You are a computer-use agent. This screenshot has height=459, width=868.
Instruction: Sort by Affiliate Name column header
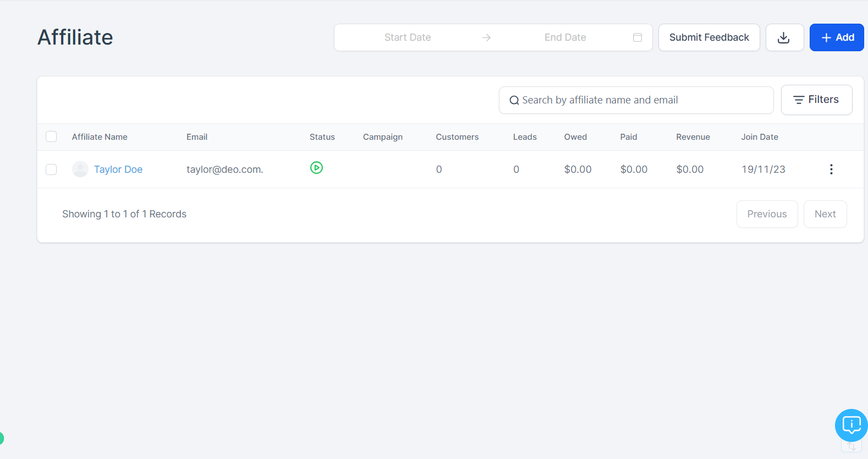click(x=100, y=137)
